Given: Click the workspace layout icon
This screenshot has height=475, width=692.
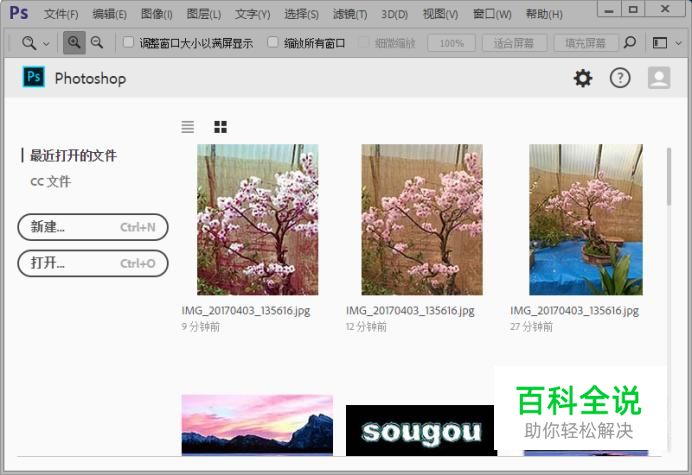Looking at the screenshot, I should [x=660, y=43].
